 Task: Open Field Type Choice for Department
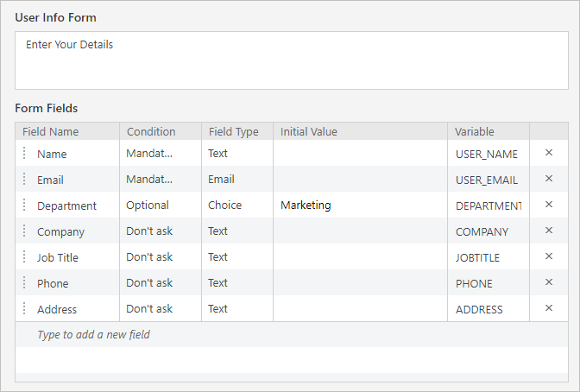[x=237, y=205]
